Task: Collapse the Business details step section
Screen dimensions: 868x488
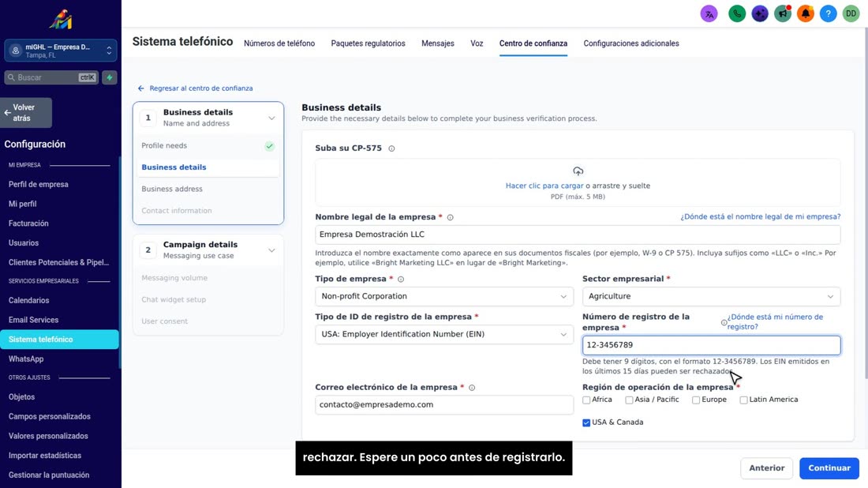Action: 271,118
